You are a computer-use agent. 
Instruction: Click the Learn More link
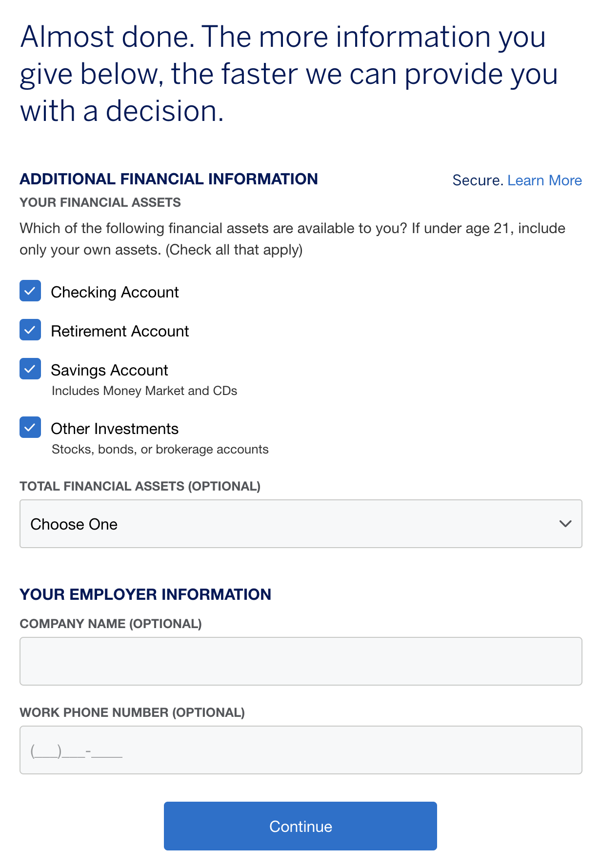point(544,180)
